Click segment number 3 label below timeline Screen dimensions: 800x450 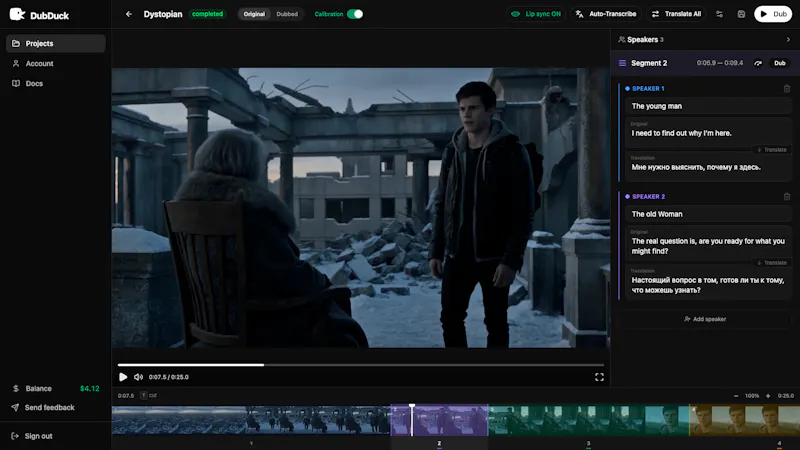[588, 443]
